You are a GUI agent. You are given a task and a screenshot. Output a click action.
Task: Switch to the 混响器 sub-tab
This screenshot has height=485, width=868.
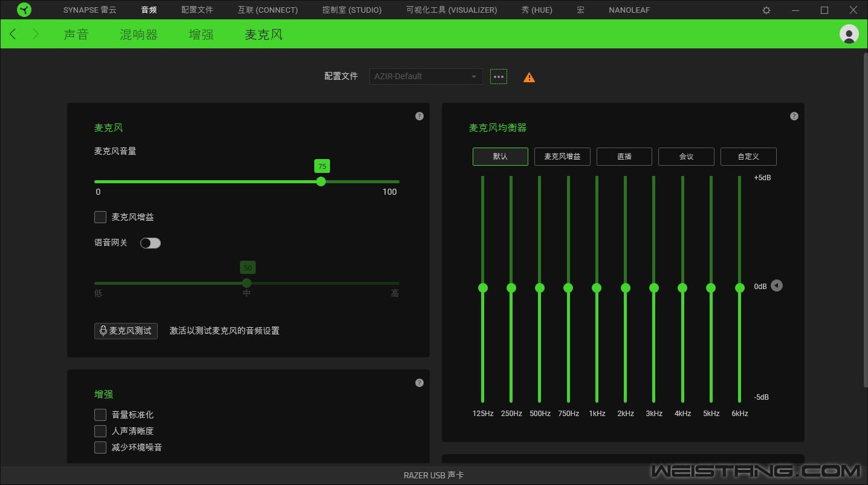pos(139,34)
